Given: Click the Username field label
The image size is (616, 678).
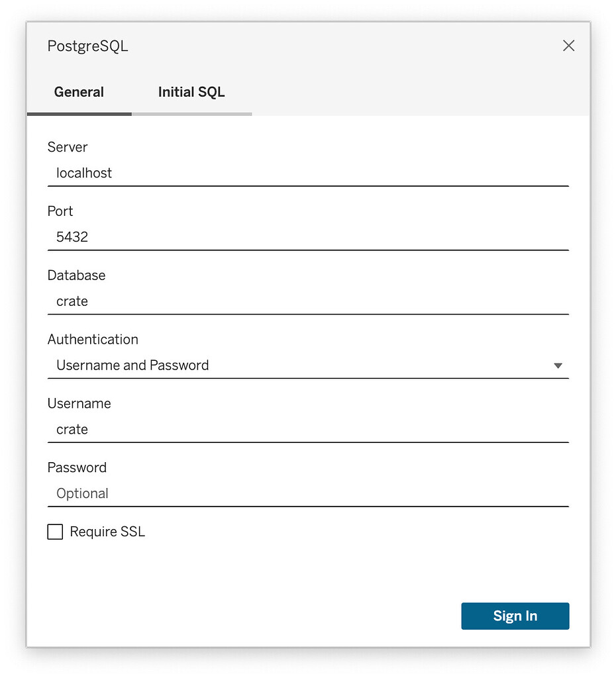Looking at the screenshot, I should tap(79, 404).
